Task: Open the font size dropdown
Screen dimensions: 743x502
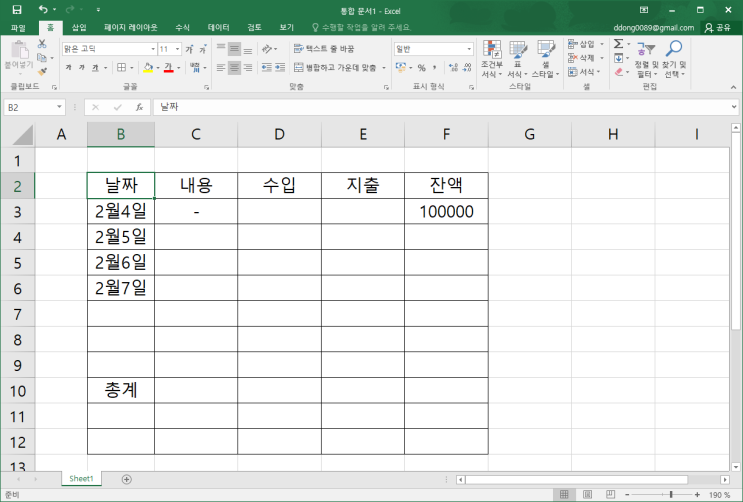Action: coord(178,49)
